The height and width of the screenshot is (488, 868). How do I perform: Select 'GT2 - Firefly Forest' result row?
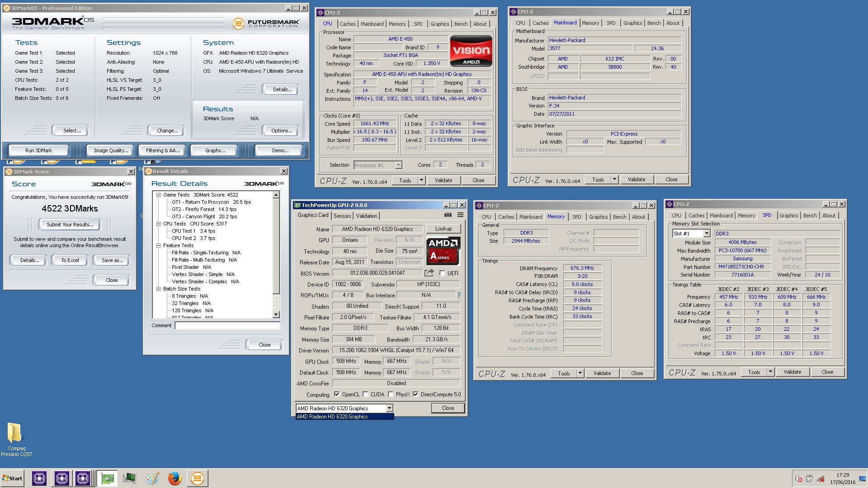pyautogui.click(x=204, y=209)
